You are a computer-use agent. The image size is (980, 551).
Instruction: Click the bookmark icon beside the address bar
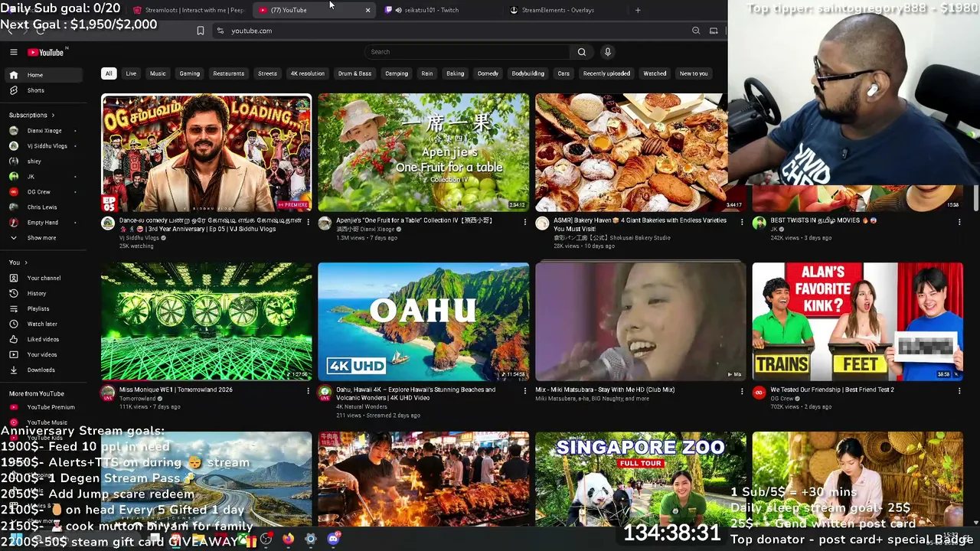tap(201, 31)
